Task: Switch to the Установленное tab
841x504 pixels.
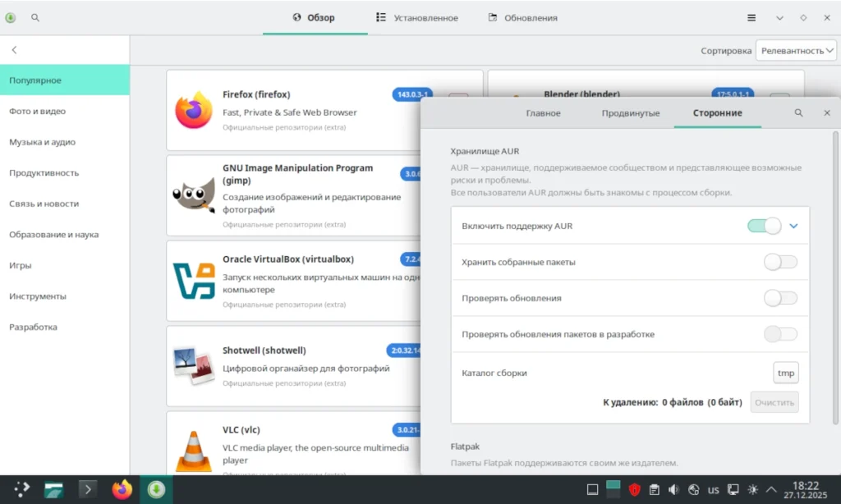Action: coord(417,18)
